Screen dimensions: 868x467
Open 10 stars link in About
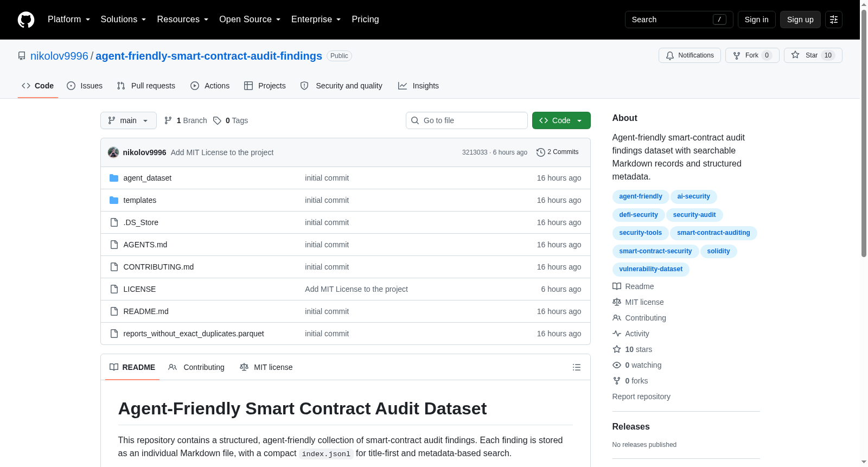coord(633,349)
